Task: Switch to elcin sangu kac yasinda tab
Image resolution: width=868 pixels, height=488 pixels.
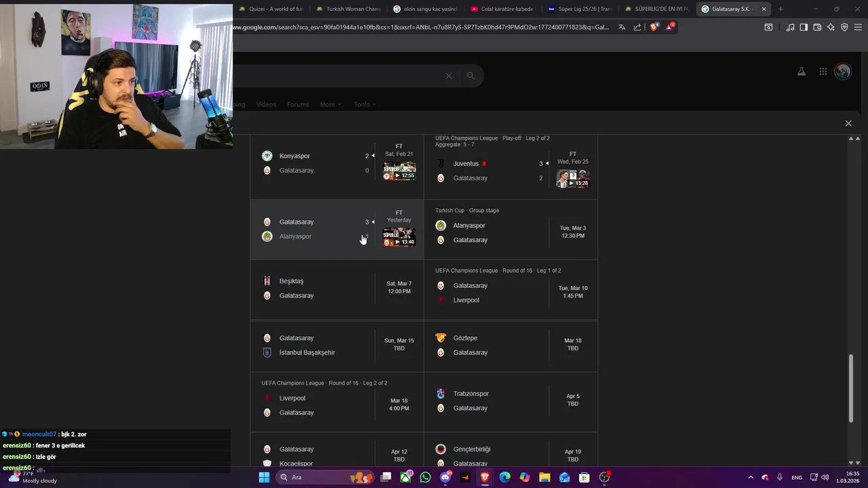Action: click(x=426, y=9)
